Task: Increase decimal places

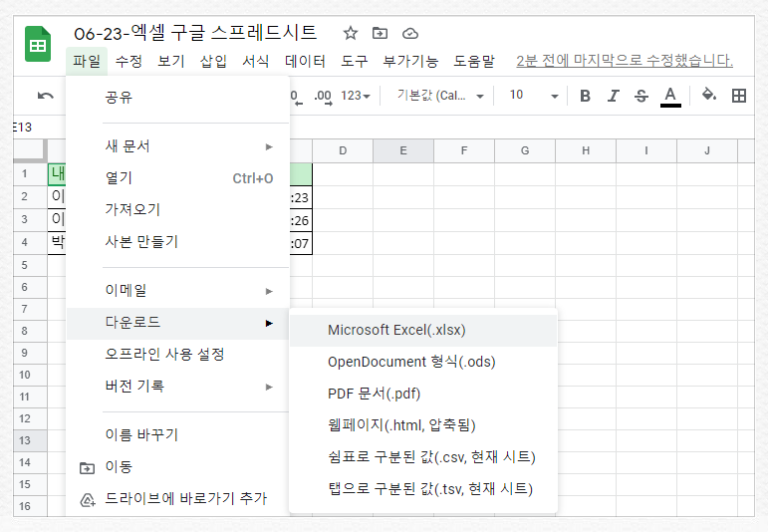Action: (x=323, y=97)
